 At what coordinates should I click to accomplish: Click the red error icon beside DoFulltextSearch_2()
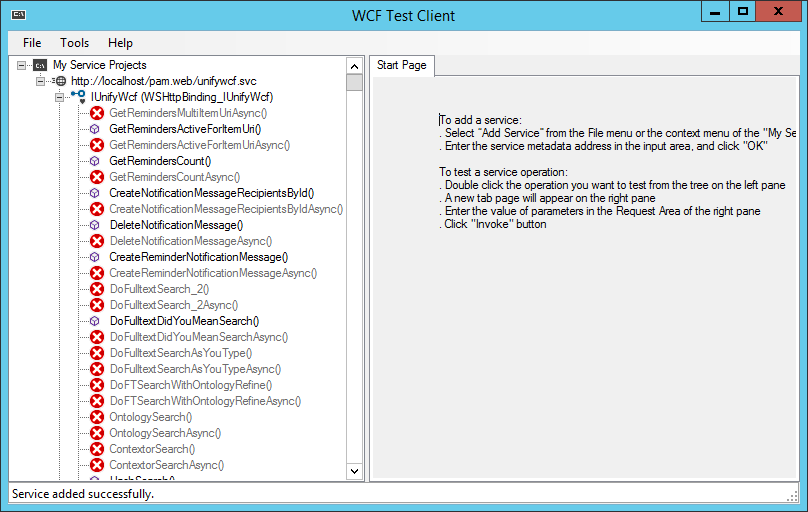[x=97, y=288]
